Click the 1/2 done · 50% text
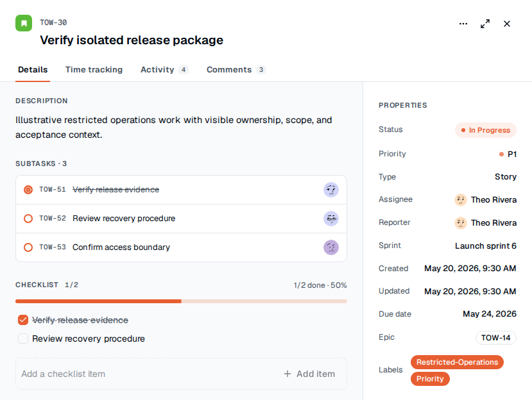This screenshot has width=532, height=400. 320,285
